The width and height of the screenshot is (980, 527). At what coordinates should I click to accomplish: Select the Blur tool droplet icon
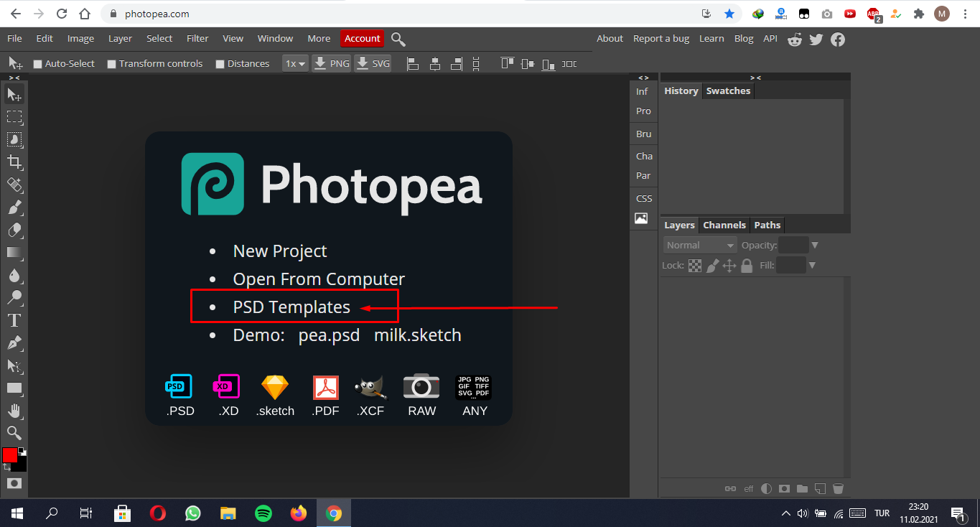tap(14, 275)
